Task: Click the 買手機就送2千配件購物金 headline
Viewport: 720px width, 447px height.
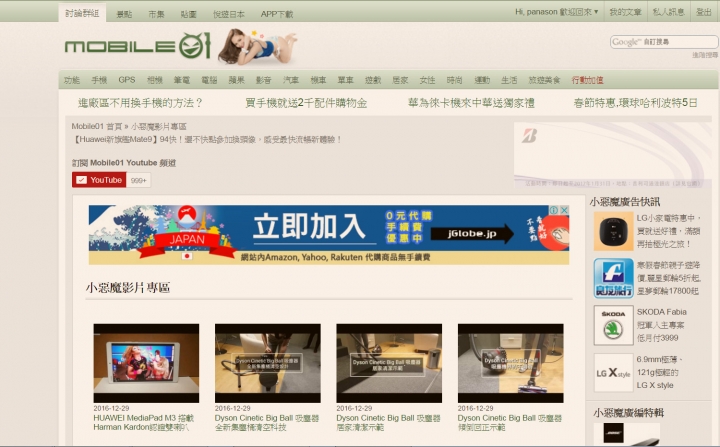Action: 306,103
